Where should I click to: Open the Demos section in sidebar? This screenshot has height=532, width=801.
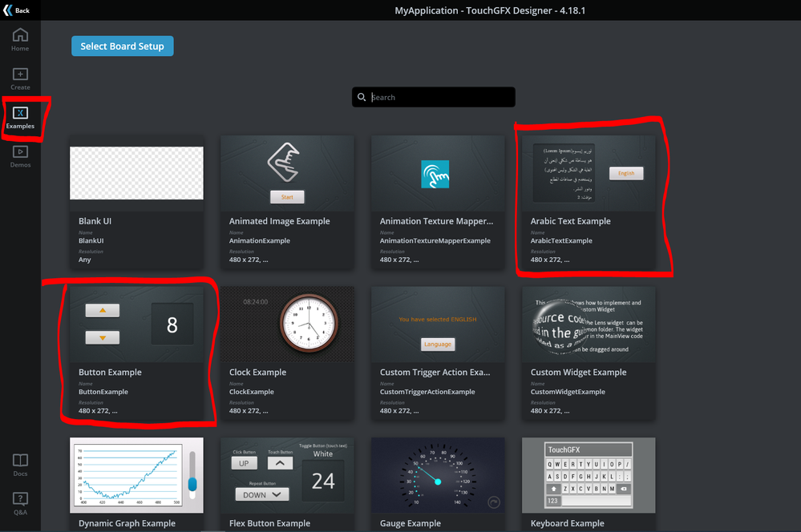tap(20, 157)
